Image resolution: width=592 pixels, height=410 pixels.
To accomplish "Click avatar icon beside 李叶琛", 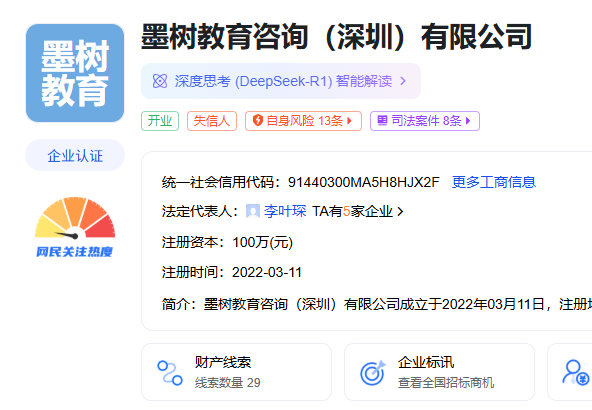I will 253,211.
